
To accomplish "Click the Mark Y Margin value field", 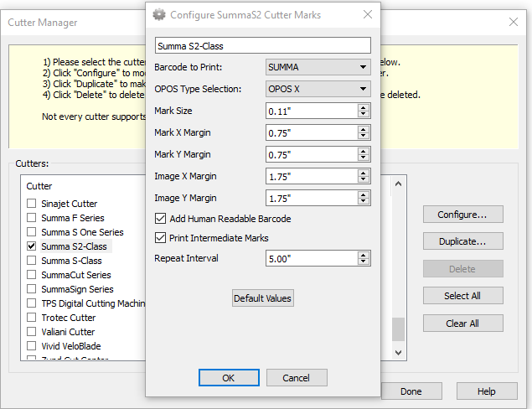I will click(312, 154).
